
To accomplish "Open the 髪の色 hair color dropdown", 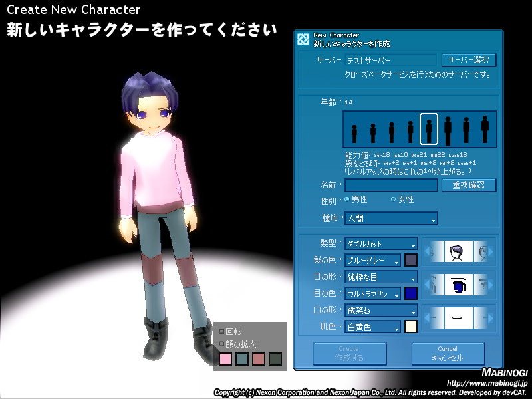I will [372, 260].
